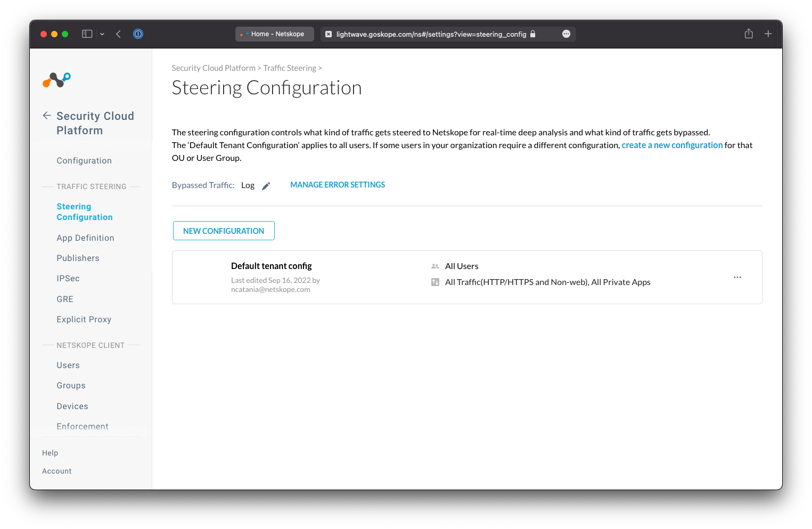Switch to the Home - Netskope tab
The width and height of the screenshot is (812, 529).
pos(275,34)
